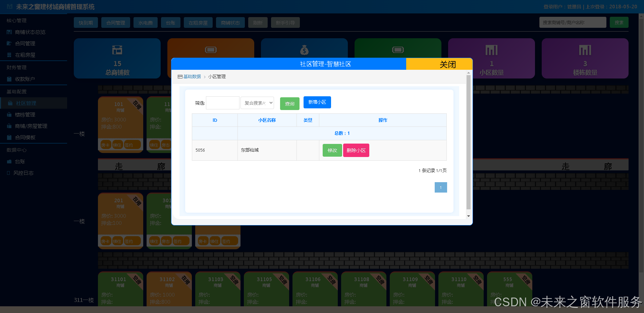Click the breadcrumb icon before 基础数据

[x=180, y=77]
